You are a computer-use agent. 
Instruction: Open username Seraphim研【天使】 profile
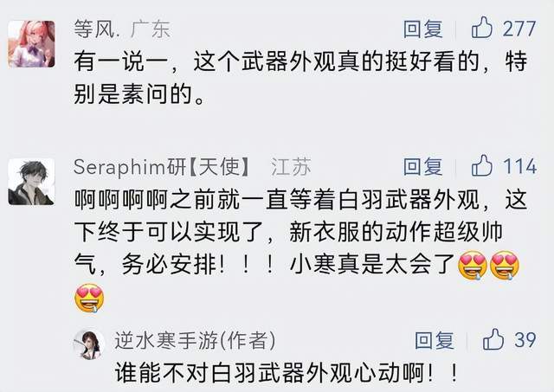tap(163, 167)
